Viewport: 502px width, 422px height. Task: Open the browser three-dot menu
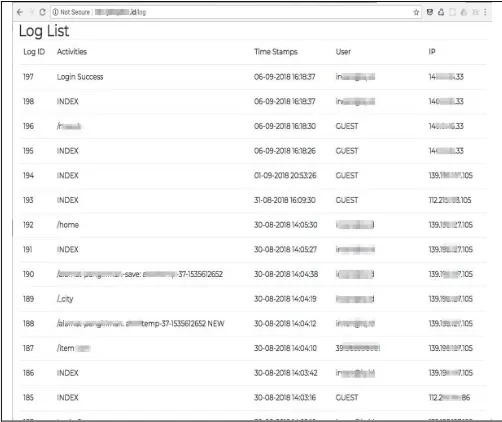coord(485,12)
